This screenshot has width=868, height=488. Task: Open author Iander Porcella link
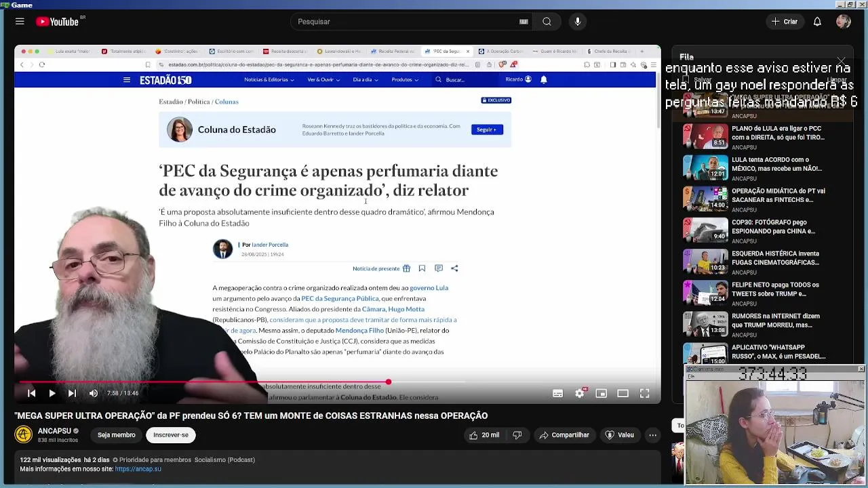pos(270,245)
